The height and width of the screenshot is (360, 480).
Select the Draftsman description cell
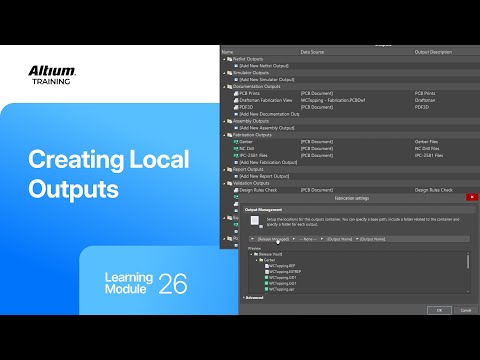[x=425, y=100]
